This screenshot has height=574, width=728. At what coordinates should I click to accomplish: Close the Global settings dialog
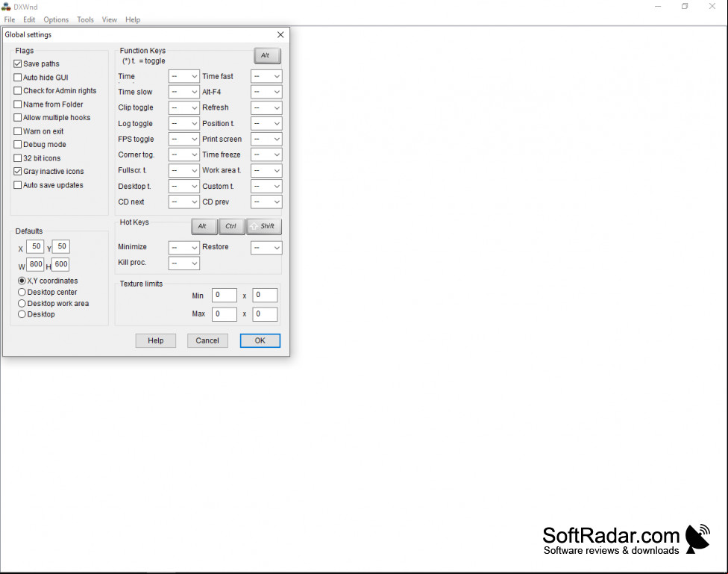(280, 35)
